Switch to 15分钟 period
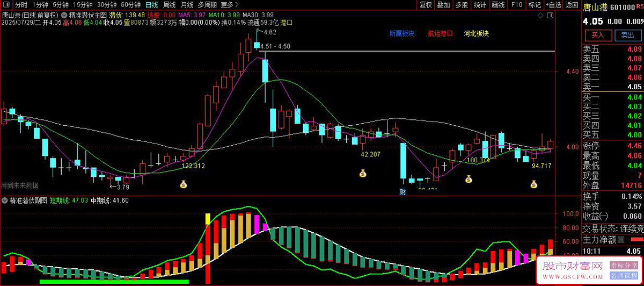Viewport: 644px width, 286px height. click(83, 5)
